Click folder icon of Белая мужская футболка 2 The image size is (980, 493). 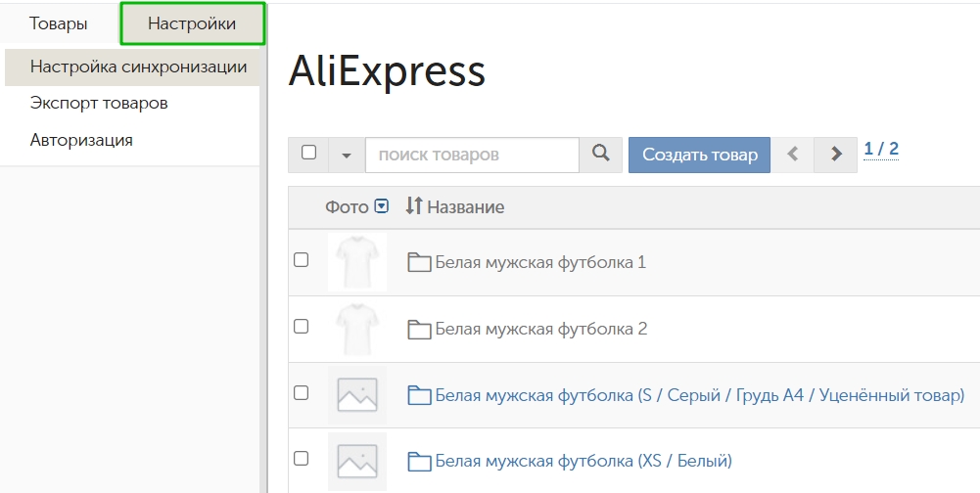click(x=419, y=330)
